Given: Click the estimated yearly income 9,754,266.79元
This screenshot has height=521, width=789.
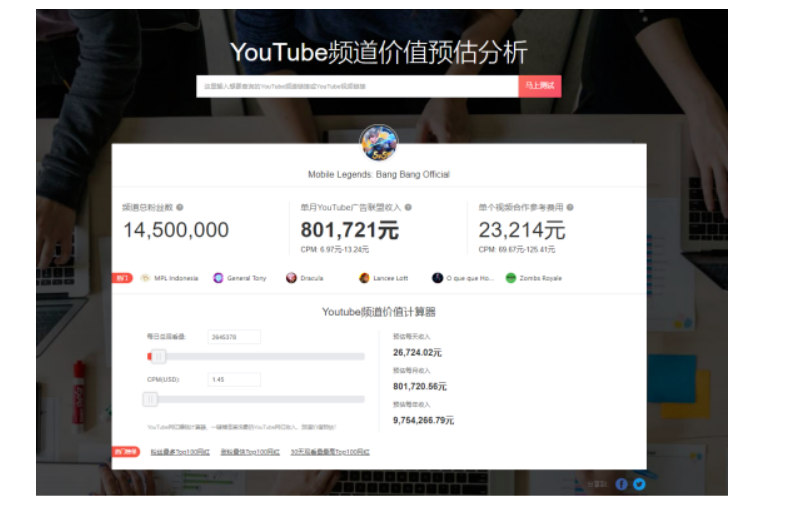Looking at the screenshot, I should pyautogui.click(x=423, y=420).
